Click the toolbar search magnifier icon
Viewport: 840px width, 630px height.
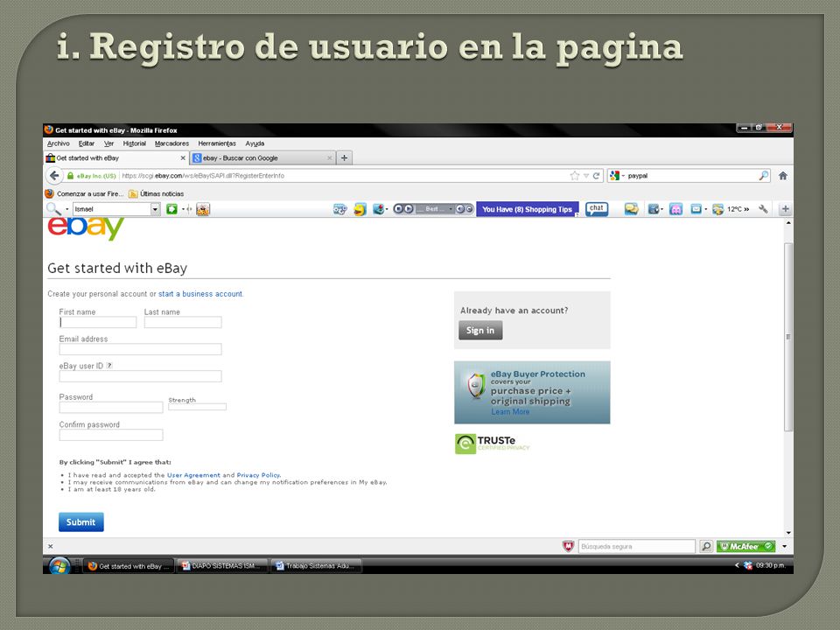(x=53, y=209)
